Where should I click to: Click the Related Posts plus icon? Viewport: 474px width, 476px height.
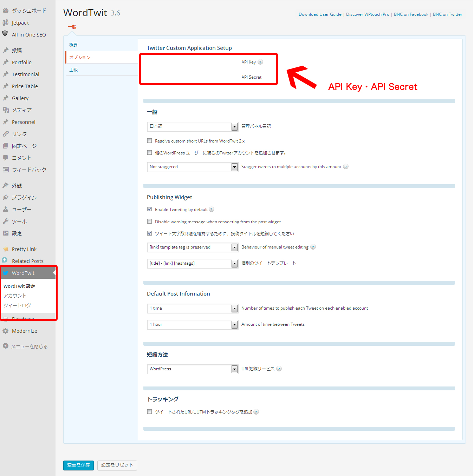coord(5,260)
